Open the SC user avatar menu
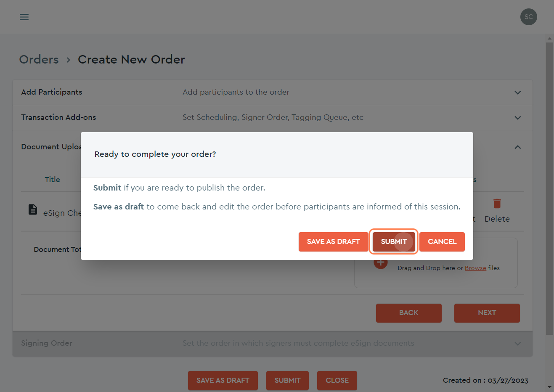554x392 pixels. [x=528, y=17]
